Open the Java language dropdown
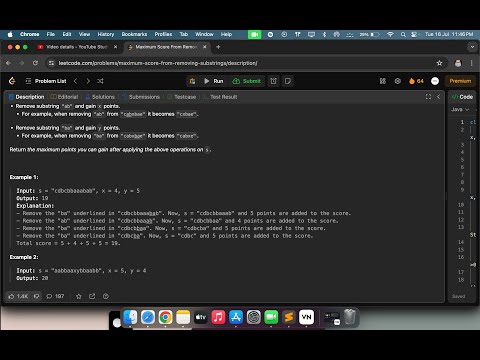Viewport: 480px width, 360px height. tap(460, 109)
